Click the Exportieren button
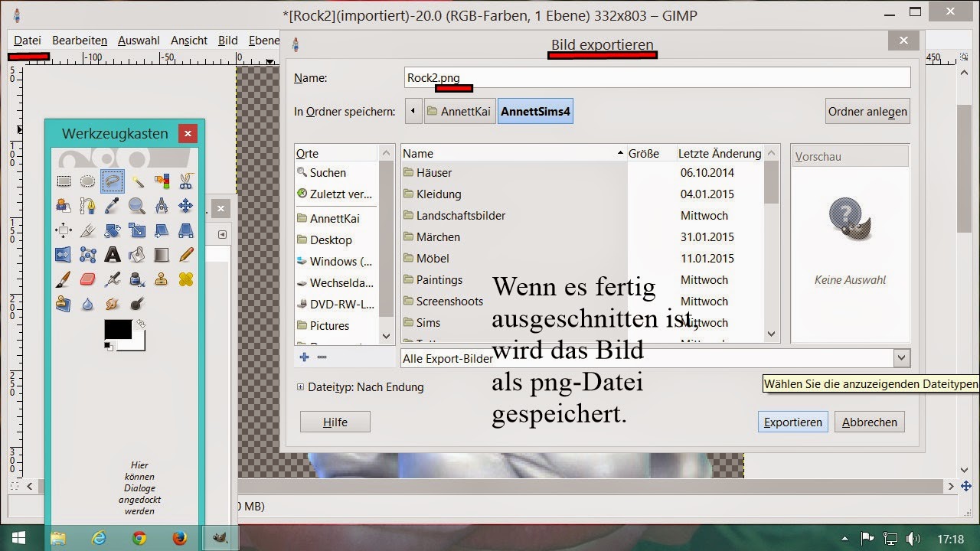Screen dimensions: 980x551 [x=793, y=422]
